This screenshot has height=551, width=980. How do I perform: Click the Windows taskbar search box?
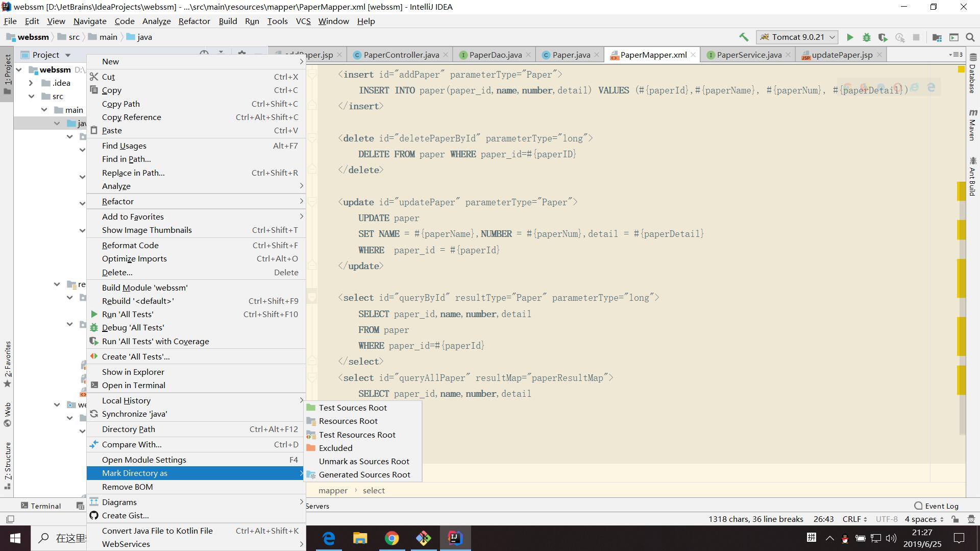59,538
